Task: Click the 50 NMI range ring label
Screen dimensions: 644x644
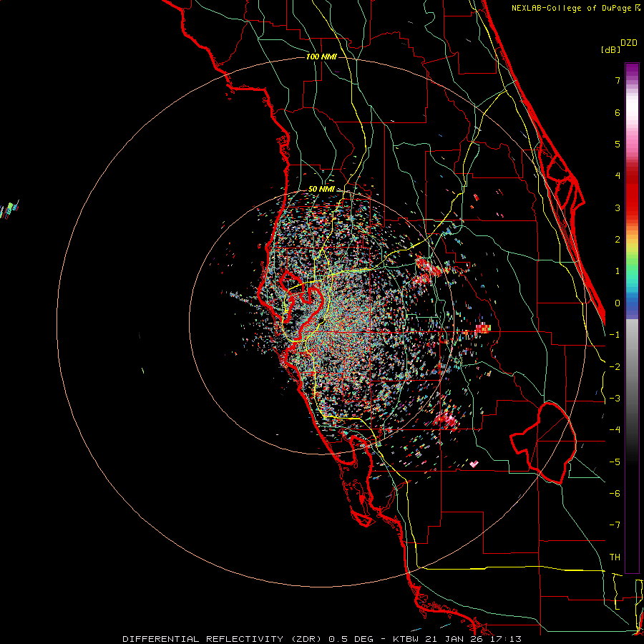Action: click(321, 190)
